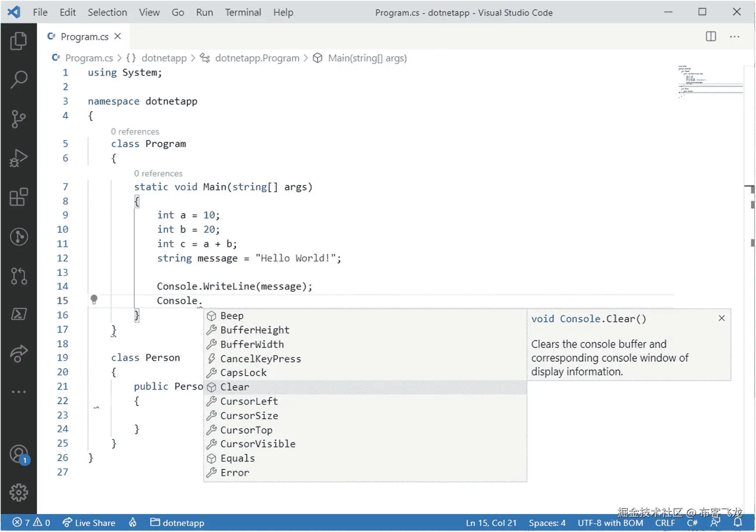
Task: Change line endings via CRLF
Action: click(x=665, y=523)
